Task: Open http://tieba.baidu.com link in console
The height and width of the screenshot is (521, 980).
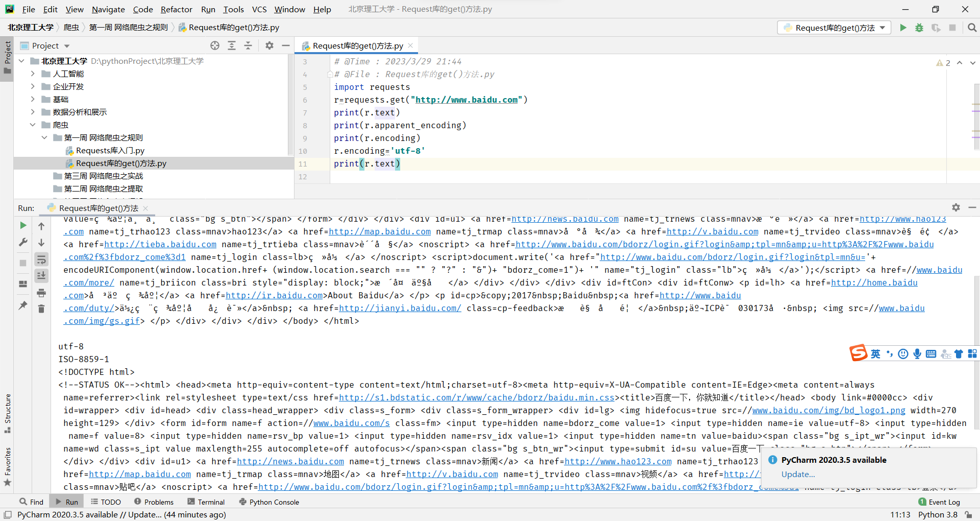Action: tap(160, 244)
